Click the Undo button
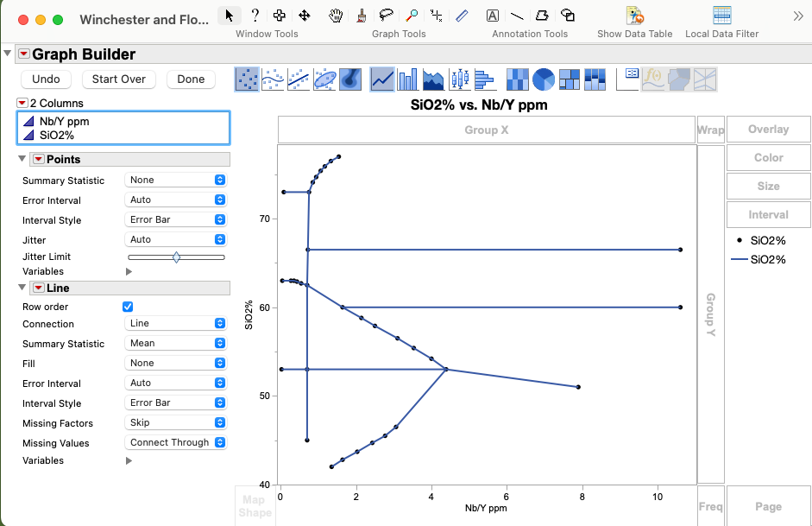This screenshot has height=526, width=812. pyautogui.click(x=46, y=79)
